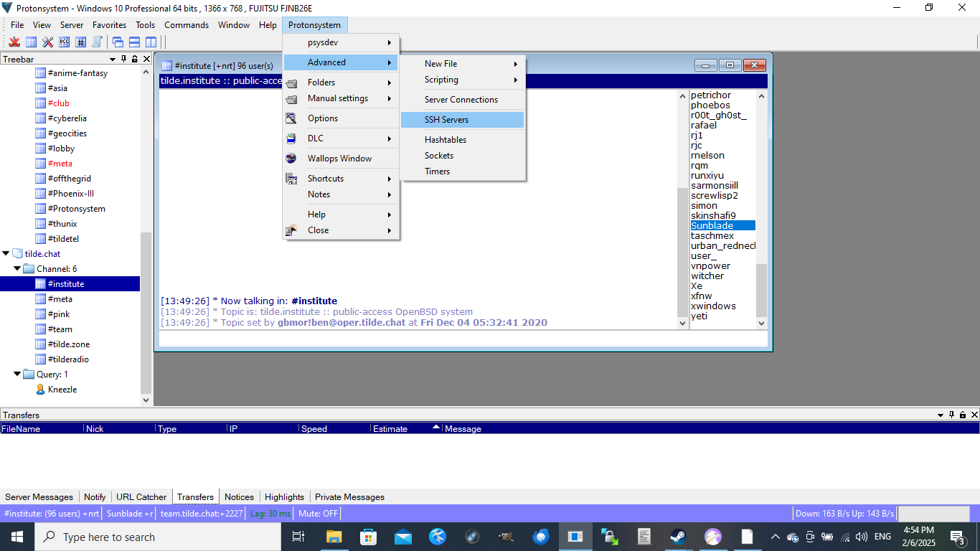Open options via wrench-screwdriver toolbar icon

coord(47,42)
